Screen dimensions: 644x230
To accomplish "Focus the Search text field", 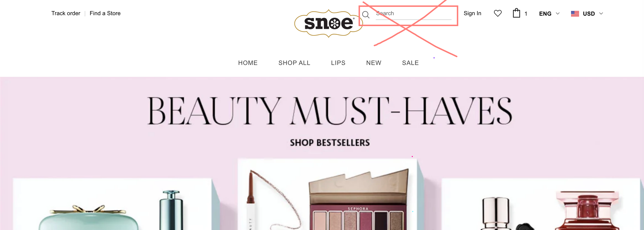I will pos(413,14).
